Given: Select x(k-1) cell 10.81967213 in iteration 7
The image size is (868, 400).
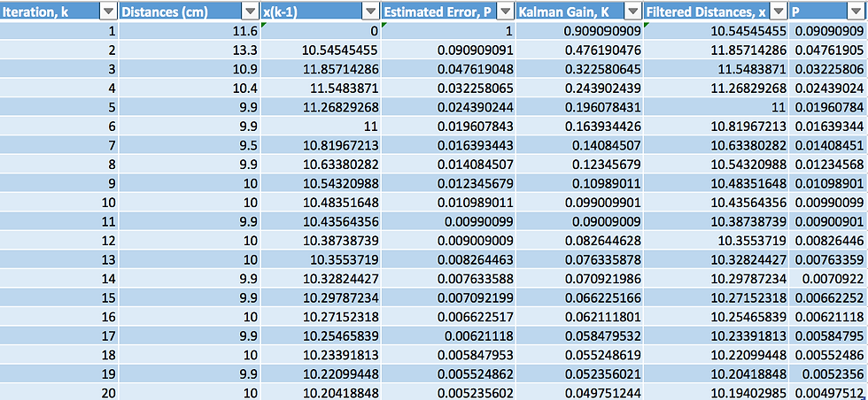Looking at the screenshot, I should click(321, 145).
